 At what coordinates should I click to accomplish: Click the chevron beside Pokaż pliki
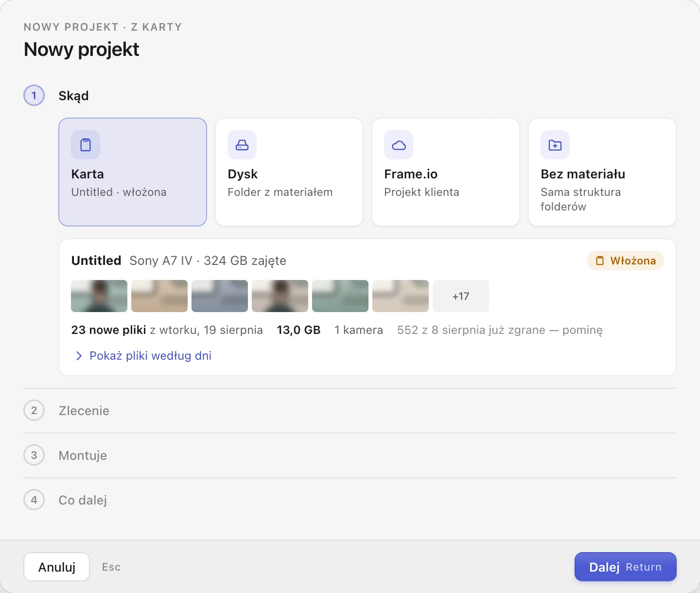tap(79, 356)
